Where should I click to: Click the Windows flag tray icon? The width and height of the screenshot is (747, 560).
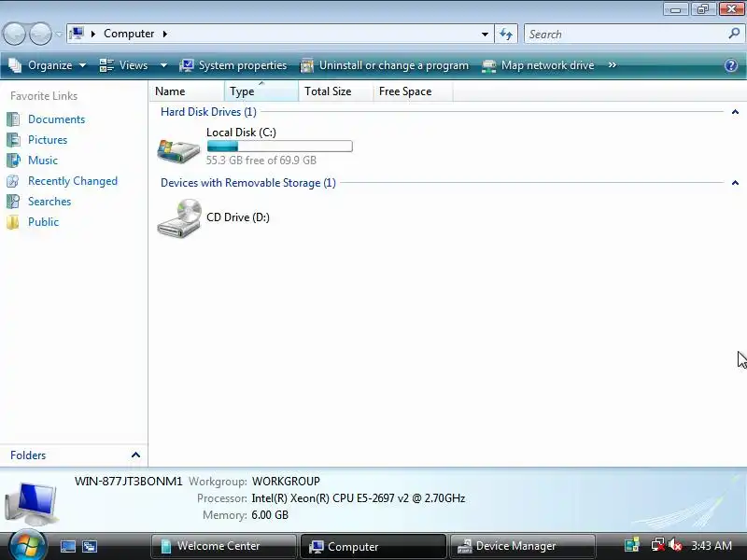tap(632, 545)
